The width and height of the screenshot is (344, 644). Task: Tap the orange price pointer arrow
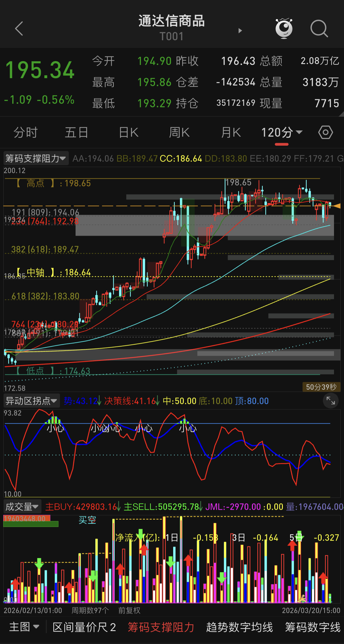tap(337, 206)
